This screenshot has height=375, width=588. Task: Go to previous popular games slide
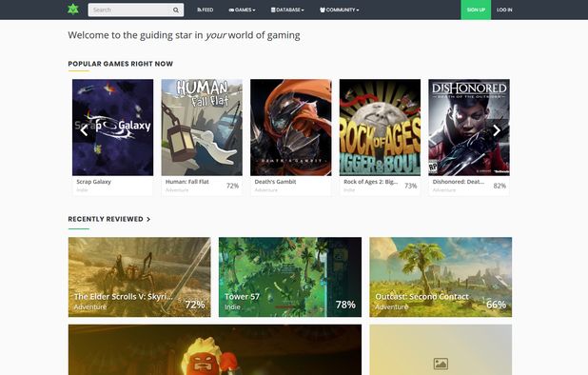pyautogui.click(x=85, y=130)
